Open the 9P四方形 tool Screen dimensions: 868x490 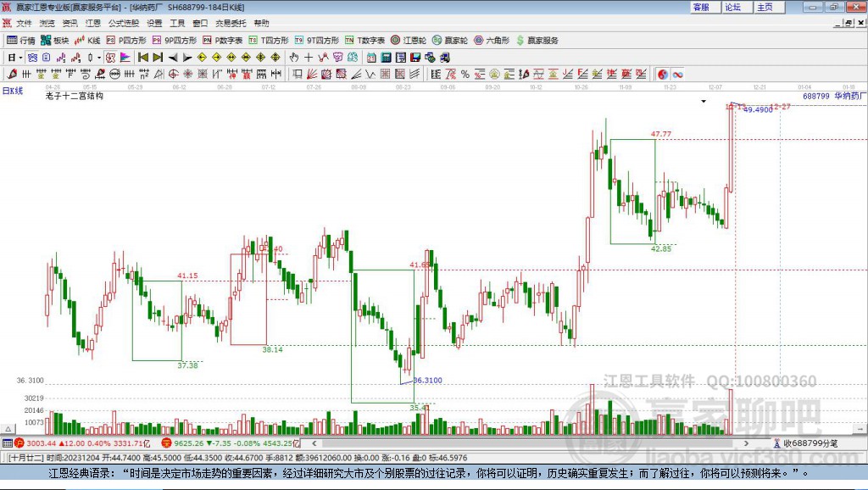pyautogui.click(x=175, y=41)
